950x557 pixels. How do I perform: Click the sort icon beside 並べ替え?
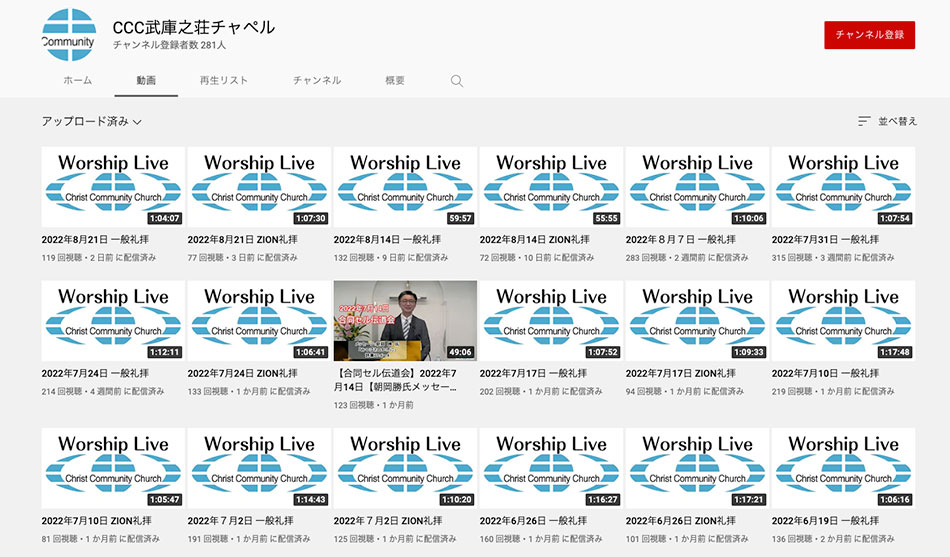(x=865, y=121)
